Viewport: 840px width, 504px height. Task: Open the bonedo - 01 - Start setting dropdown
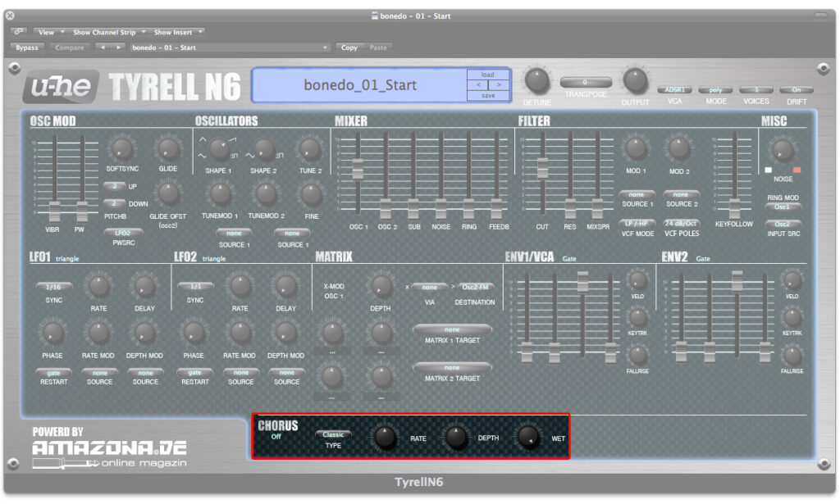point(230,48)
